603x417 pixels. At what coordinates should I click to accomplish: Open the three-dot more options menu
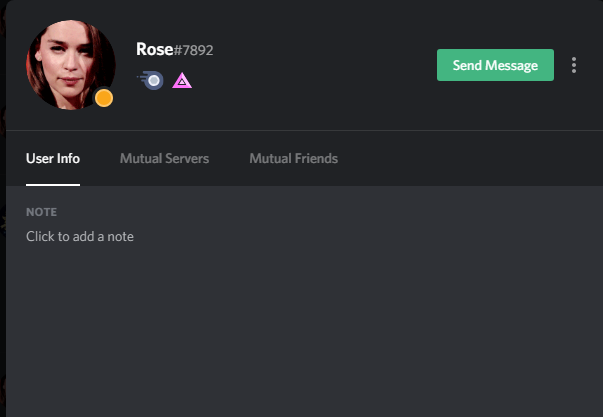pos(574,65)
